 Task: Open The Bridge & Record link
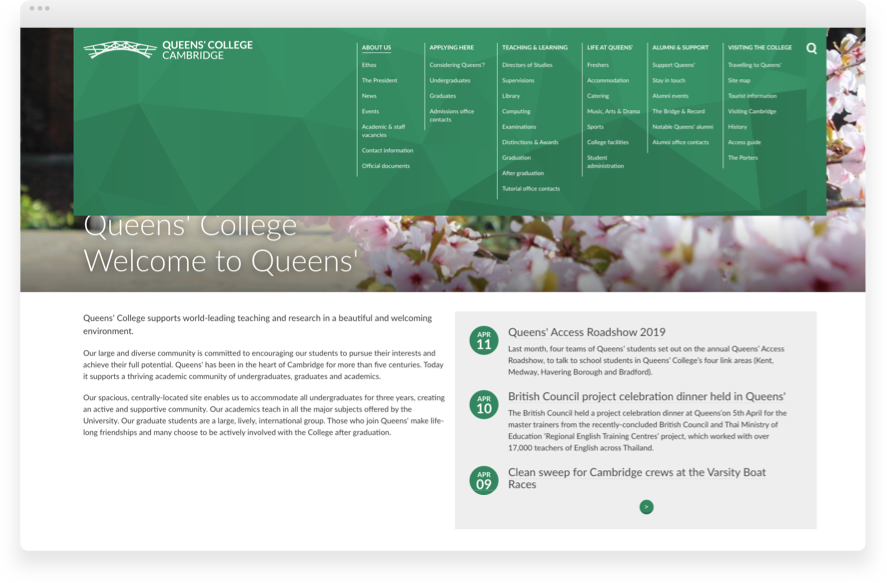(678, 111)
